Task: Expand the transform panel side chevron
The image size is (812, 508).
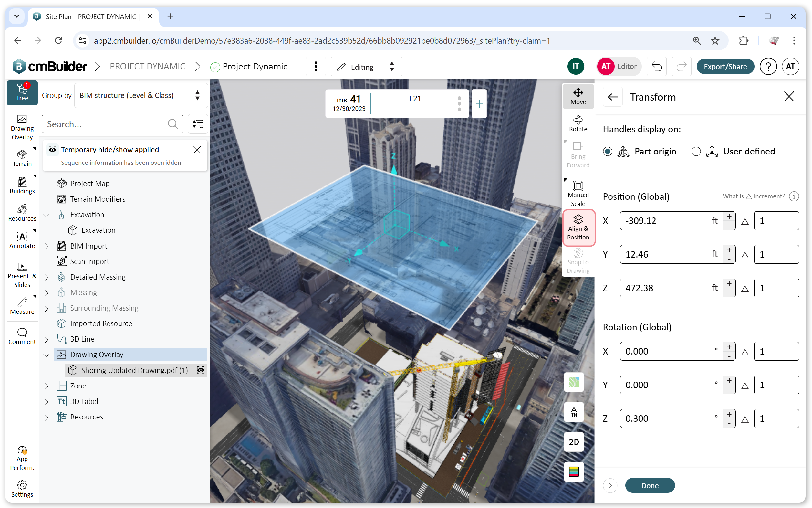Action: 610,485
